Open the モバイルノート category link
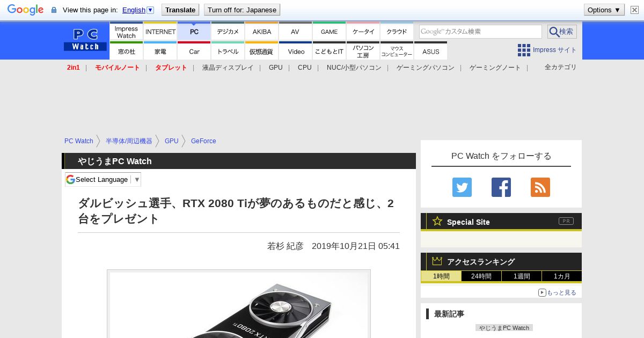The width and height of the screenshot is (644, 338). (118, 68)
